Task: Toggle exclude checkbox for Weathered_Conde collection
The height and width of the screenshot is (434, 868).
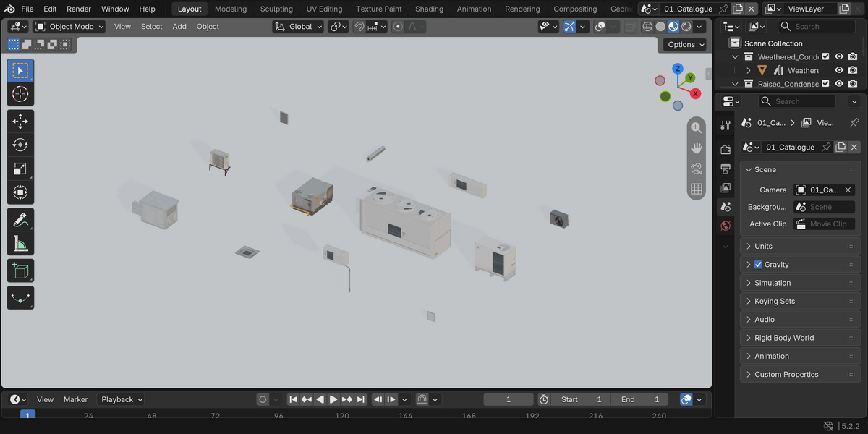Action: (825, 56)
